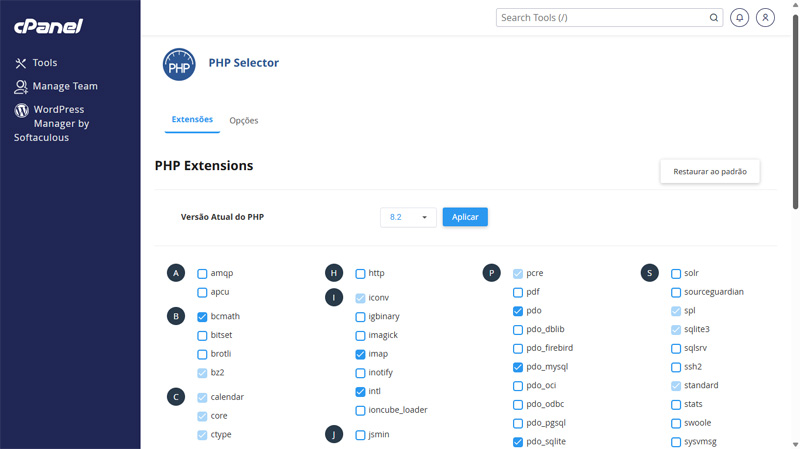
Task: Switch to the Opções tab
Action: pos(244,120)
